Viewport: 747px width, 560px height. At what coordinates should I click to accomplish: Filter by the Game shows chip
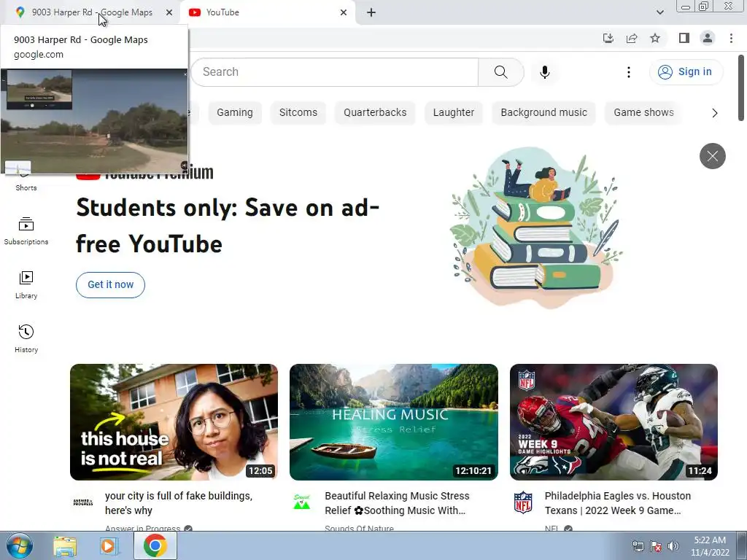pyautogui.click(x=643, y=112)
